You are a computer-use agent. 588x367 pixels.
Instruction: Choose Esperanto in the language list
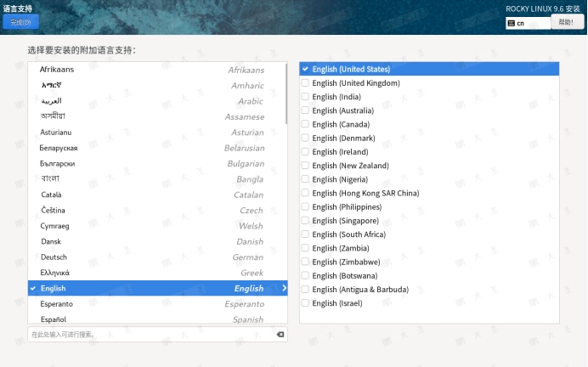(x=156, y=304)
